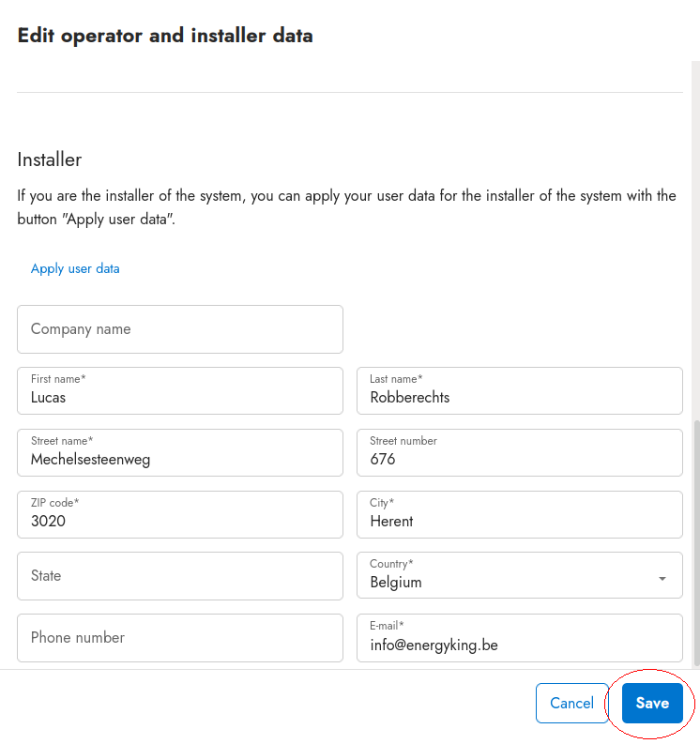Edit the E-mail field with info@energyking.be

pos(519,638)
